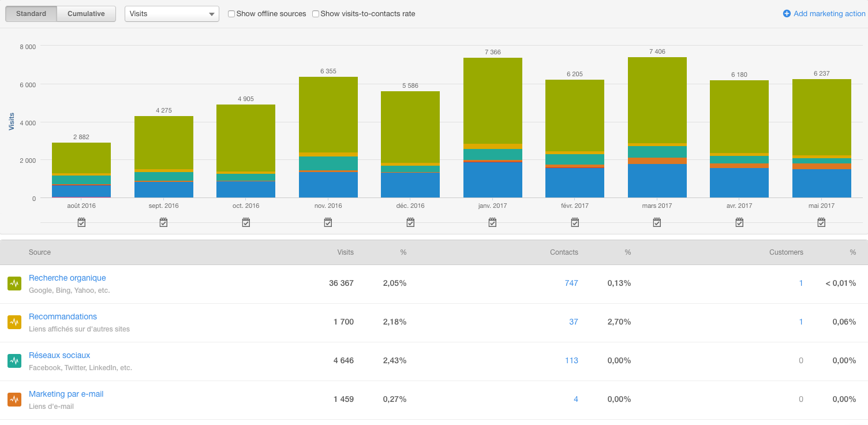
Task: Open the Visits metric dropdown
Action: tap(172, 14)
